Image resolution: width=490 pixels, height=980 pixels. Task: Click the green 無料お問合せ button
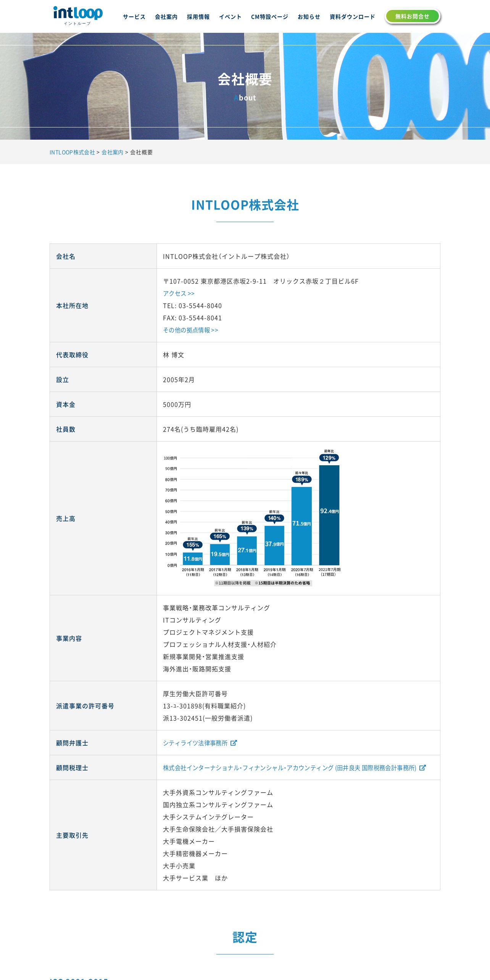[412, 16]
